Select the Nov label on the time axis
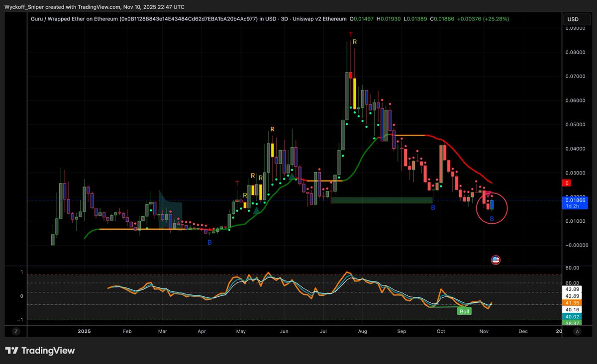The image size is (597, 364). [484, 331]
